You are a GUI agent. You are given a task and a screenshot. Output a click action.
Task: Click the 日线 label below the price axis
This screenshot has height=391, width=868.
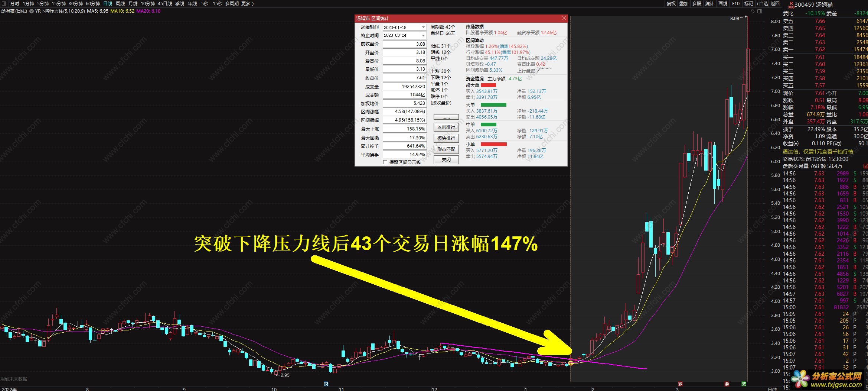773,389
